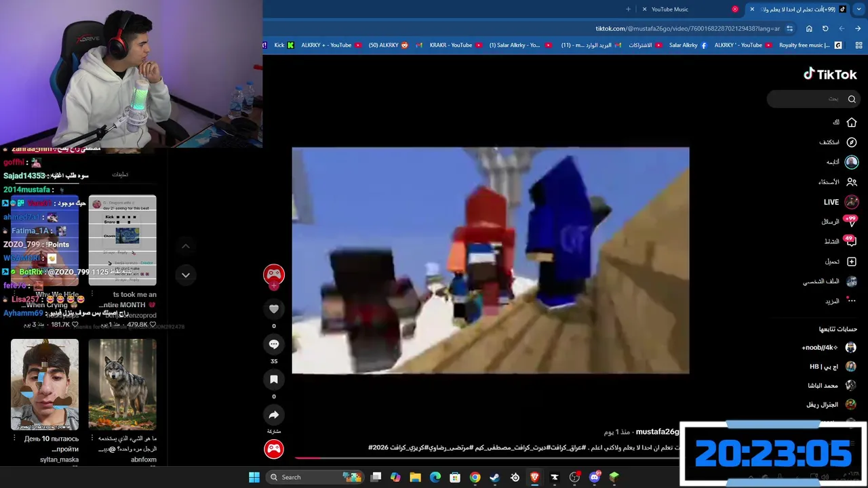This screenshot has height=488, width=868.
Task: Click the red gamepad sound disc icon
Action: [x=274, y=449]
